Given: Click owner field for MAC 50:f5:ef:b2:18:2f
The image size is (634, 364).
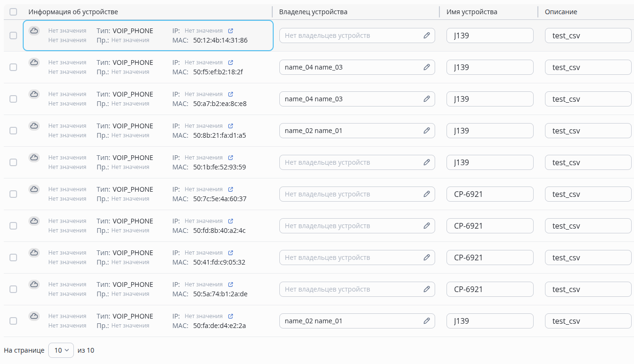Looking at the screenshot, I should (357, 67).
